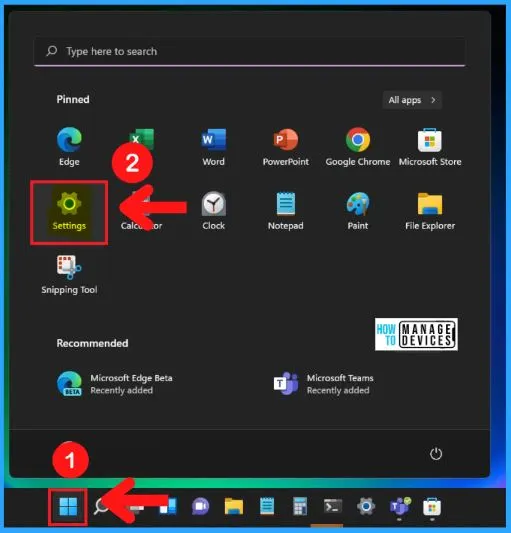Screen dimensions: 511x533
Task: Open Settings gear on taskbar
Action: click(x=366, y=506)
